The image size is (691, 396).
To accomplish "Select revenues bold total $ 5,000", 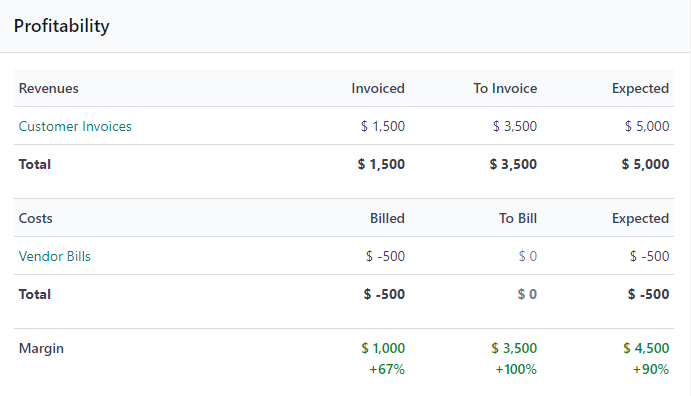I will click(x=645, y=164).
